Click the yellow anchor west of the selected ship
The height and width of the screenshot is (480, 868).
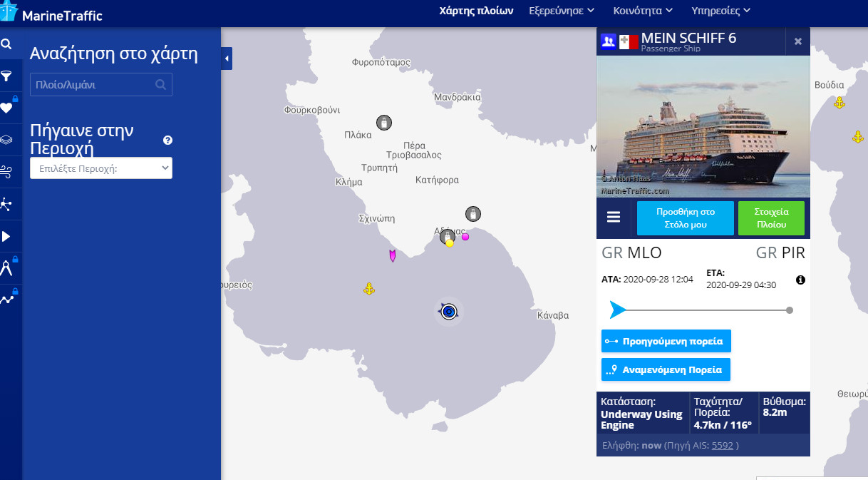point(369,289)
